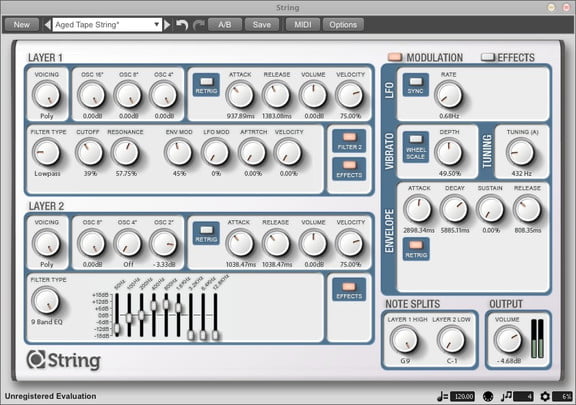Click Layer 1 Voicing knob
This screenshot has height=405, width=576.
click(47, 95)
